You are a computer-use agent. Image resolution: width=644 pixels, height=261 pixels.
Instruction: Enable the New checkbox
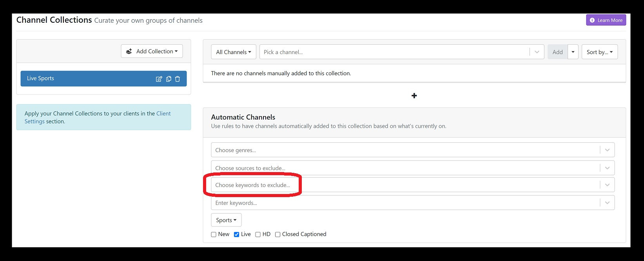coord(214,234)
